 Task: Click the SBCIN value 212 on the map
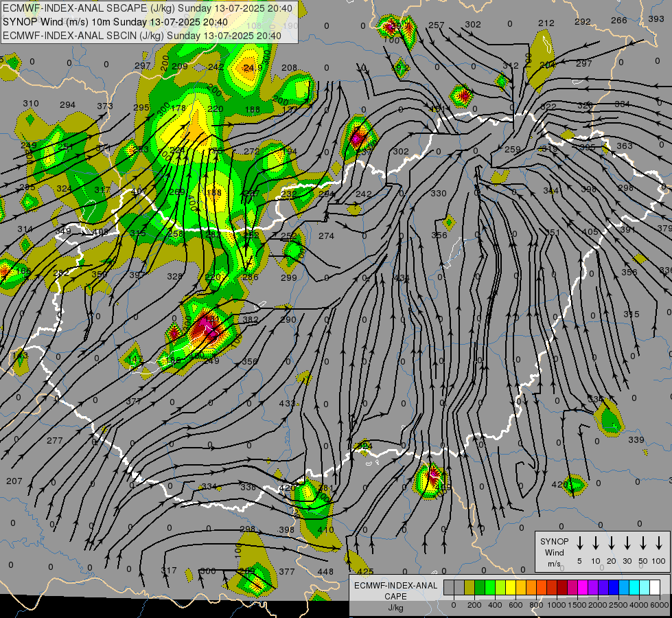[546, 23]
